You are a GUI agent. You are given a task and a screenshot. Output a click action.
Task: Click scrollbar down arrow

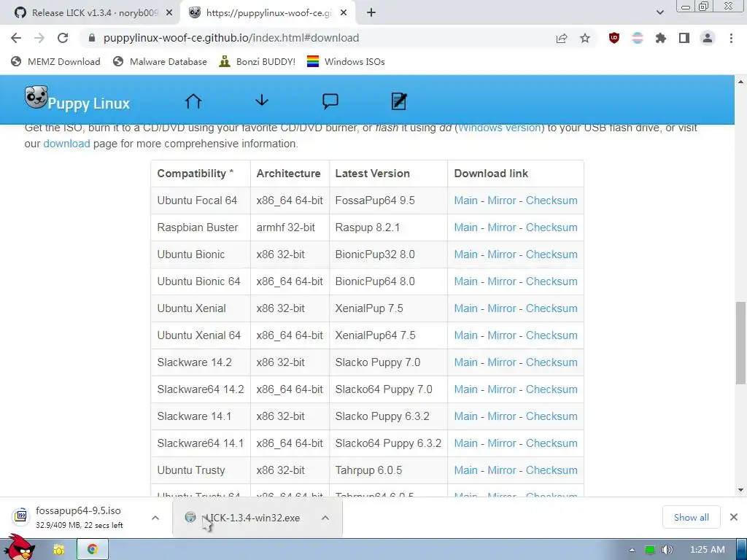[x=740, y=489]
